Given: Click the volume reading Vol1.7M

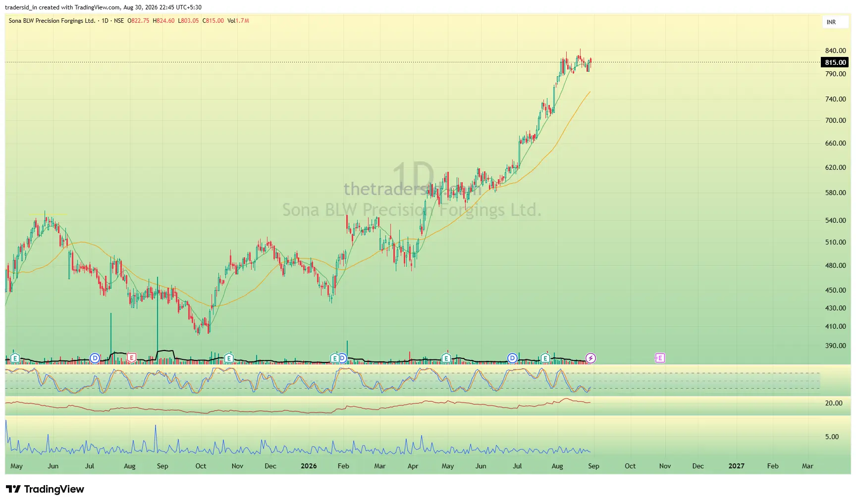Looking at the screenshot, I should [238, 21].
